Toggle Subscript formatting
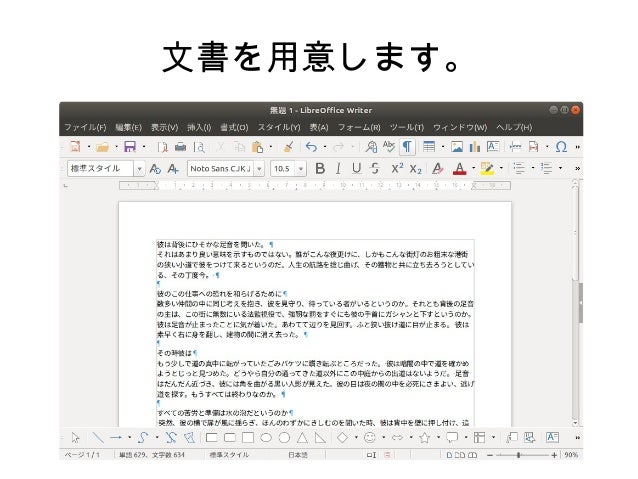Viewport: 638px width, 479px height. pyautogui.click(x=415, y=168)
